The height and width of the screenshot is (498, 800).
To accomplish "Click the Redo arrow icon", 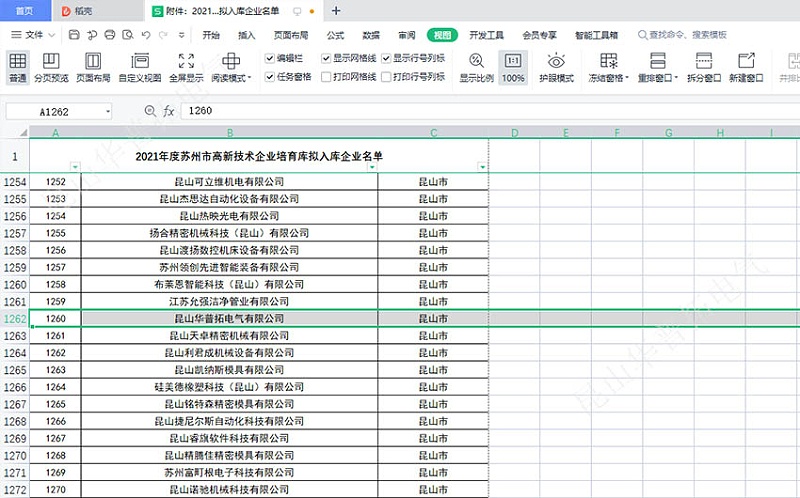I will [163, 35].
